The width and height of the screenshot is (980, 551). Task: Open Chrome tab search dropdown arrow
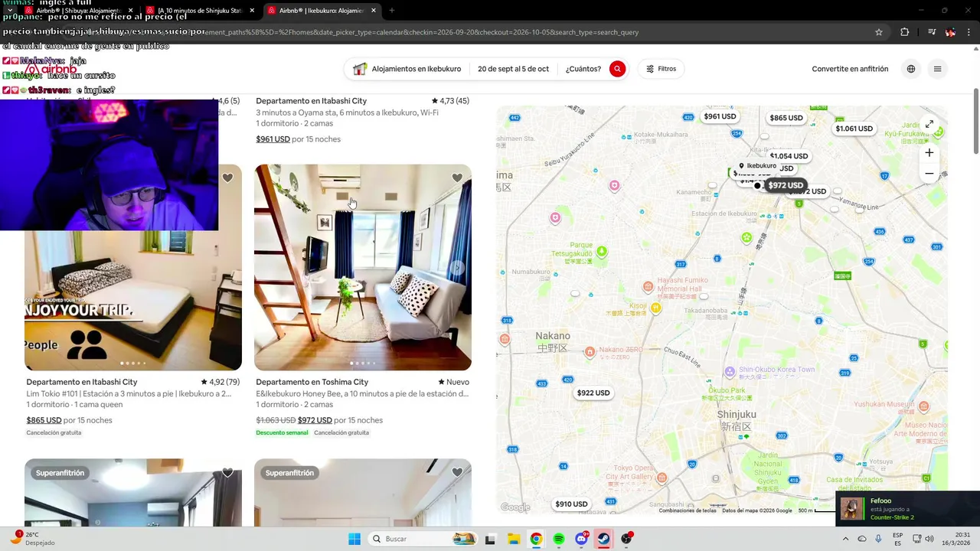tap(10, 11)
